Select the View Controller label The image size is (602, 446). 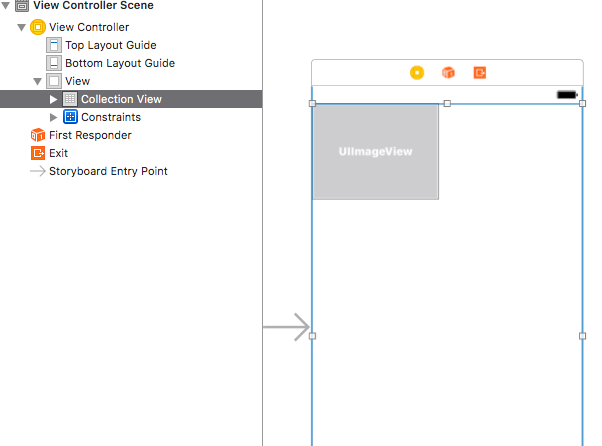point(89,27)
